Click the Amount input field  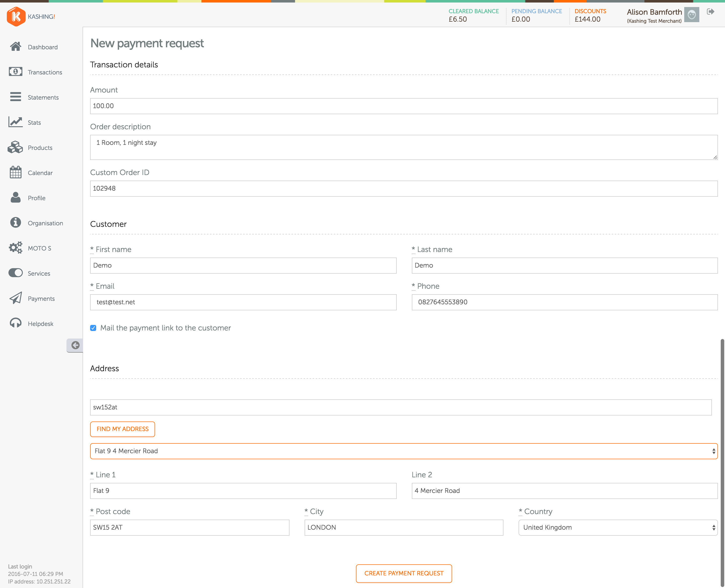click(x=404, y=106)
